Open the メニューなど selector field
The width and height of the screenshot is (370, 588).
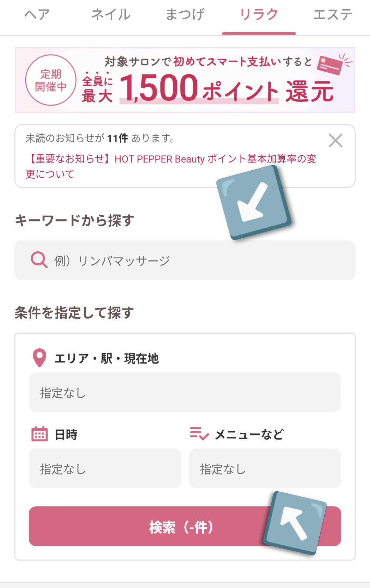(x=265, y=468)
